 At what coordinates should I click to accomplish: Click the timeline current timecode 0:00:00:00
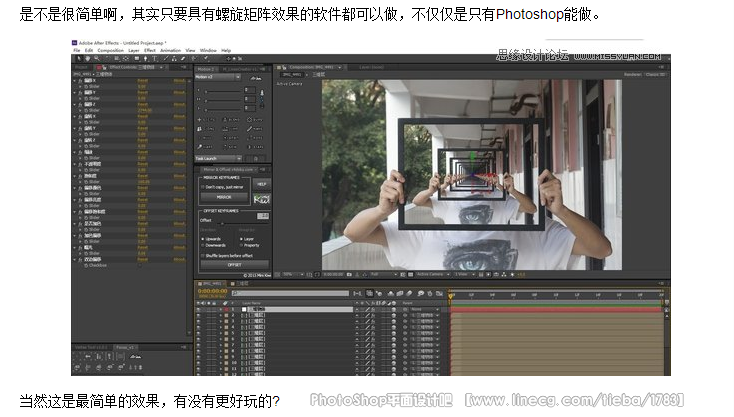213,291
